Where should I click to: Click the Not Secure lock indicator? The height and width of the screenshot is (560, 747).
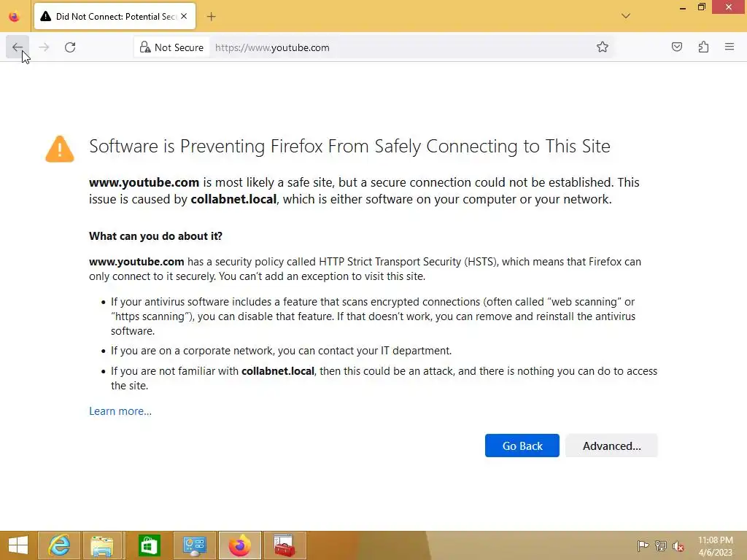(x=171, y=47)
